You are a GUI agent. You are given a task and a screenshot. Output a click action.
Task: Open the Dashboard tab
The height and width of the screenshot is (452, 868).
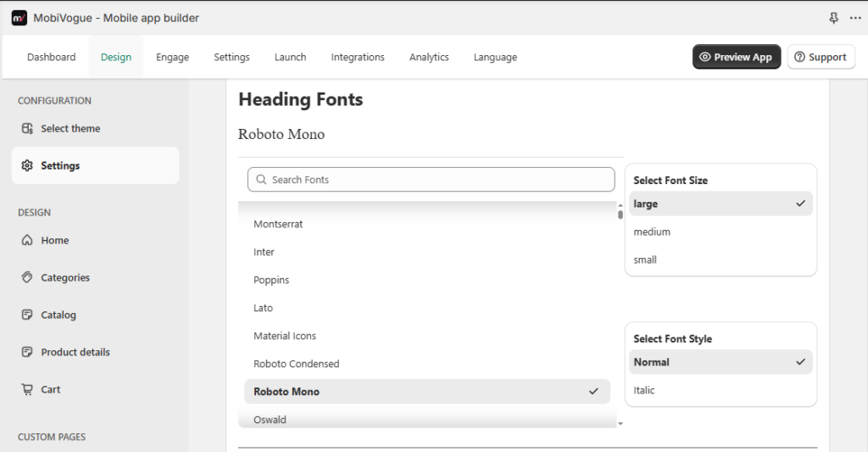52,57
